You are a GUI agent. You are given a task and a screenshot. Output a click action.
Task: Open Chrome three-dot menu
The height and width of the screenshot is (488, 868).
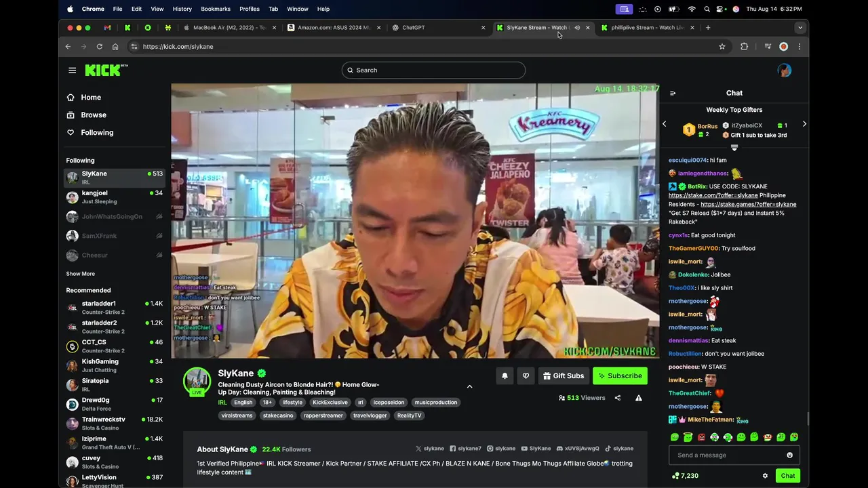click(800, 47)
